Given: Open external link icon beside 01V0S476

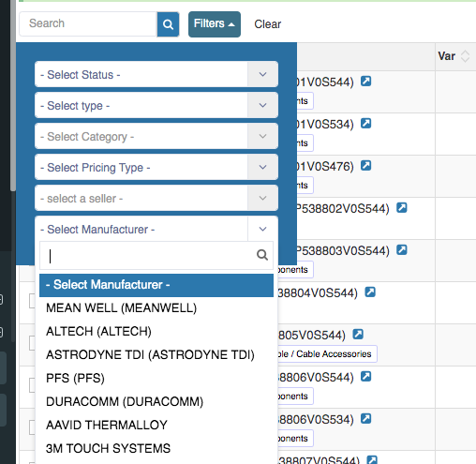Looking at the screenshot, I should tap(365, 166).
